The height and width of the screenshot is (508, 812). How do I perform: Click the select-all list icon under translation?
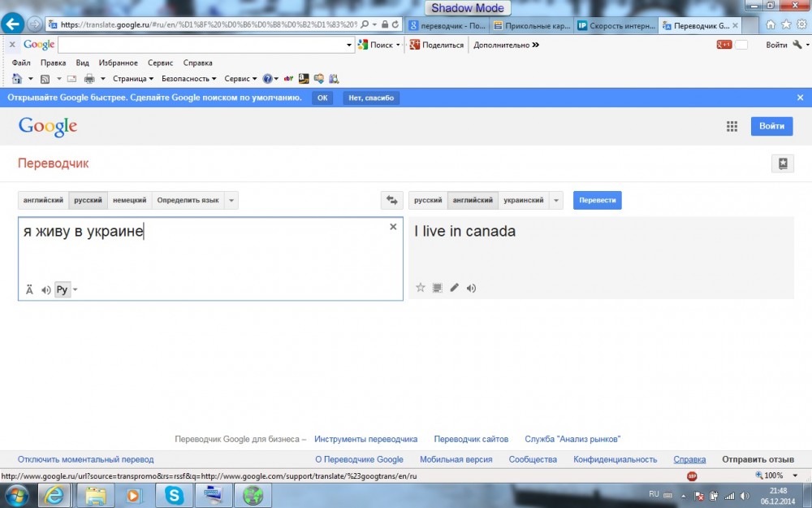438,288
